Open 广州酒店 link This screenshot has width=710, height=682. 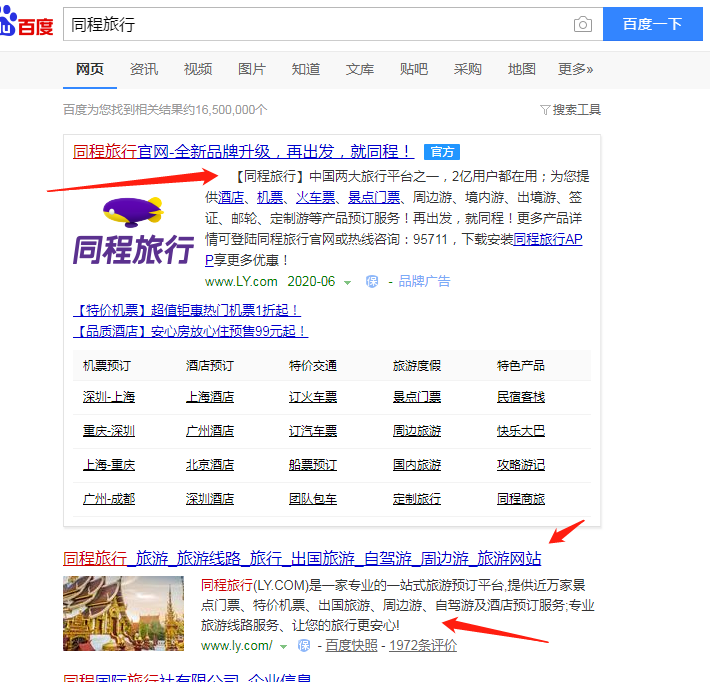pyautogui.click(x=210, y=431)
